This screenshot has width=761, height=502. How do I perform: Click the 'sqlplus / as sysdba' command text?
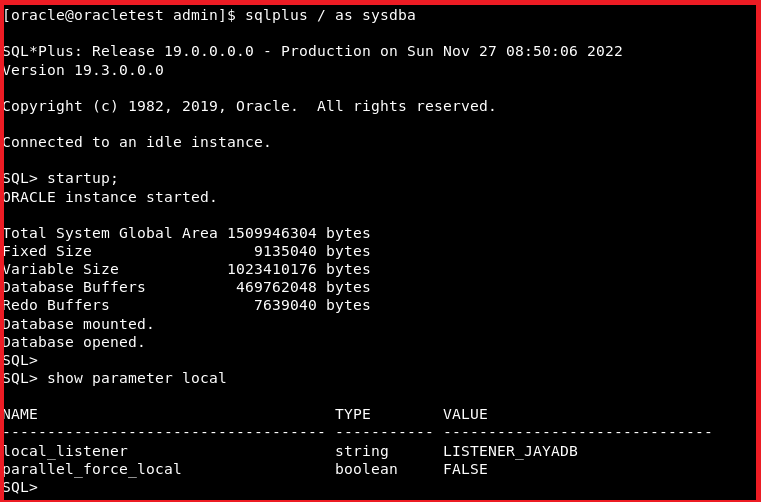click(x=330, y=16)
